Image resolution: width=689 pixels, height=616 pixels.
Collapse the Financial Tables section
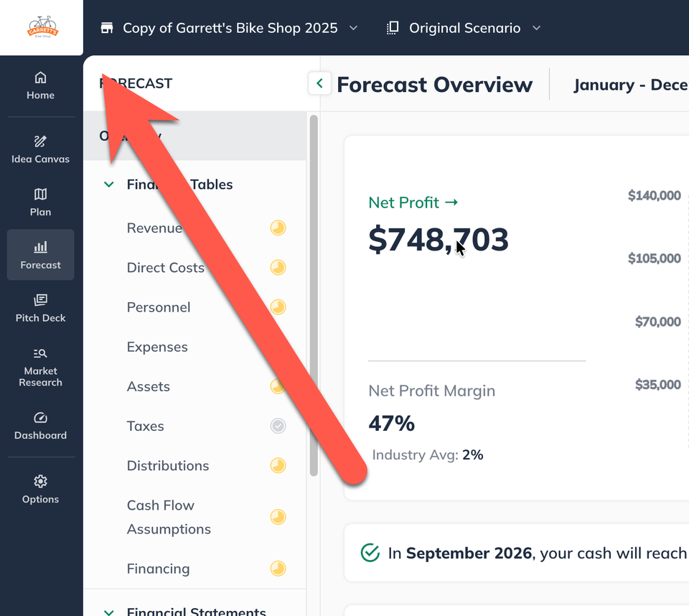(x=108, y=185)
